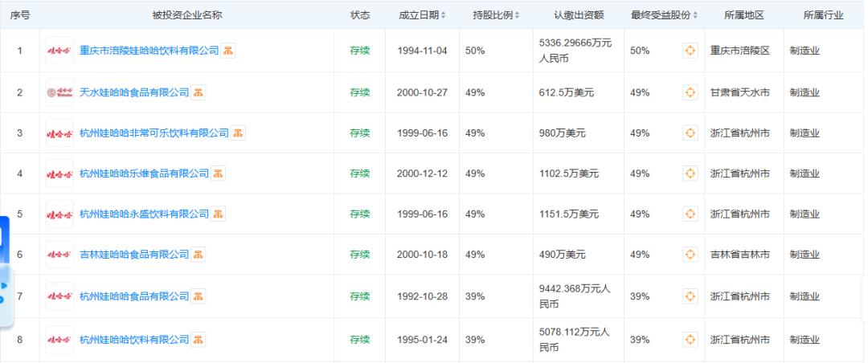868x363 pixels.
Task: Open 杭州娃哈哈非常可乐饮料有限公司 company link
Action: pyautogui.click(x=154, y=133)
